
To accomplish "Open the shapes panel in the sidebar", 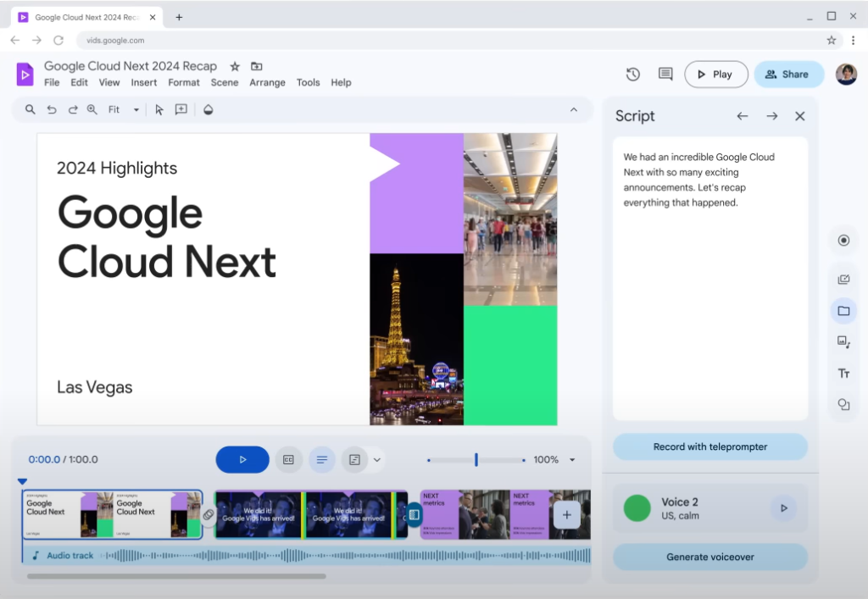I will pyautogui.click(x=843, y=404).
